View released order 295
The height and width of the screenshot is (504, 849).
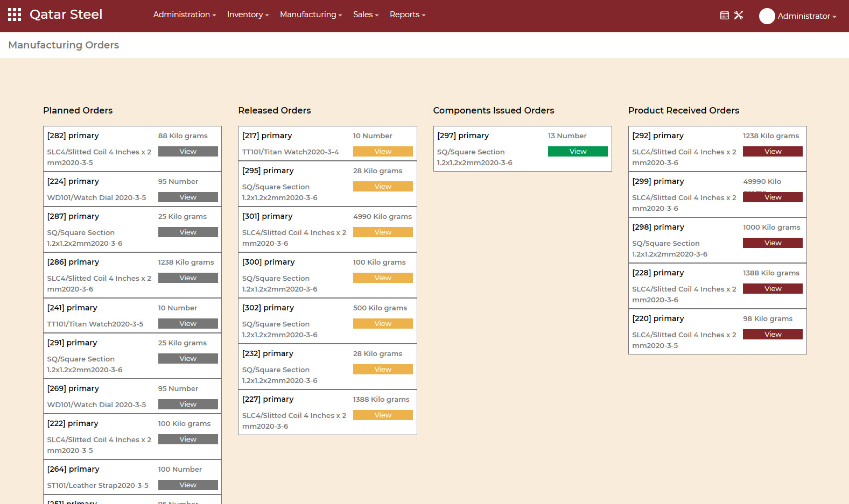pos(383,187)
